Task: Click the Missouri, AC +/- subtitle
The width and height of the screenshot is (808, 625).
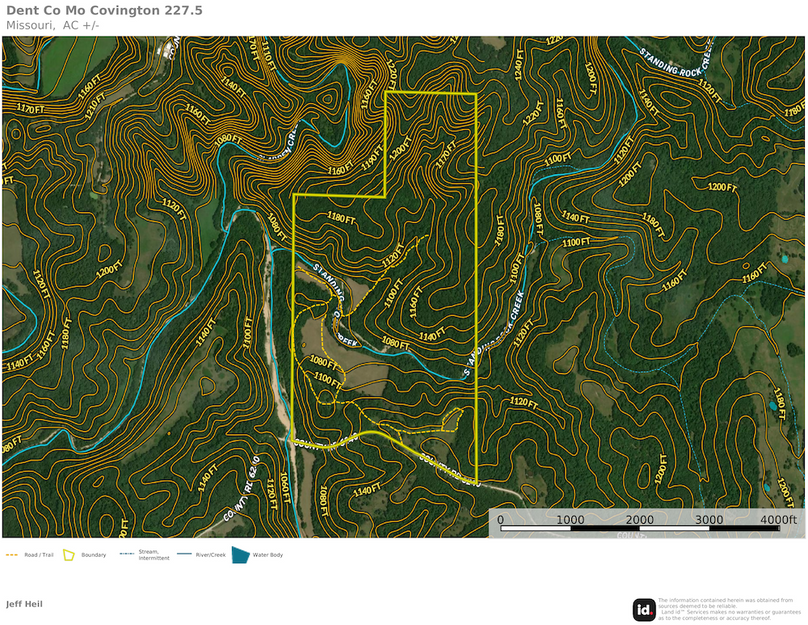Action: click(x=52, y=25)
